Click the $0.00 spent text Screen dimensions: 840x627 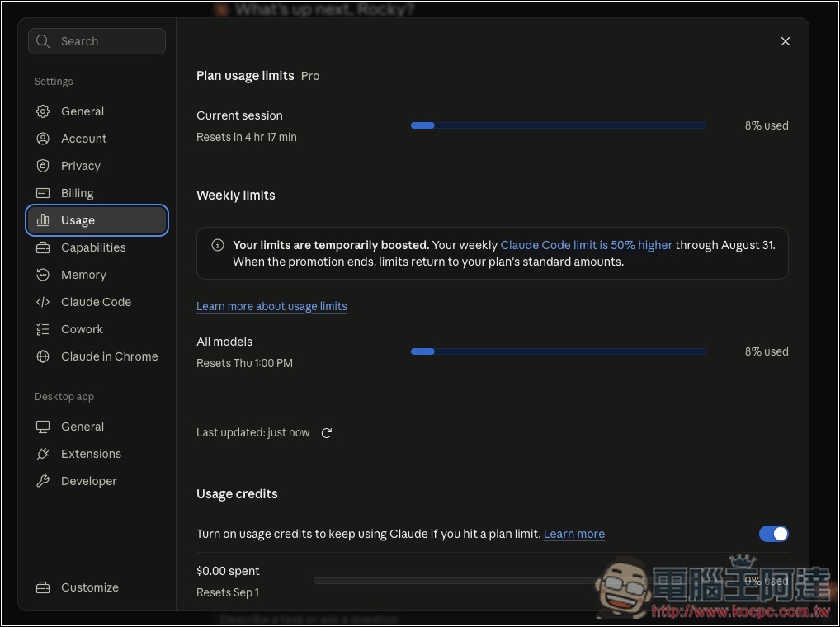[228, 571]
